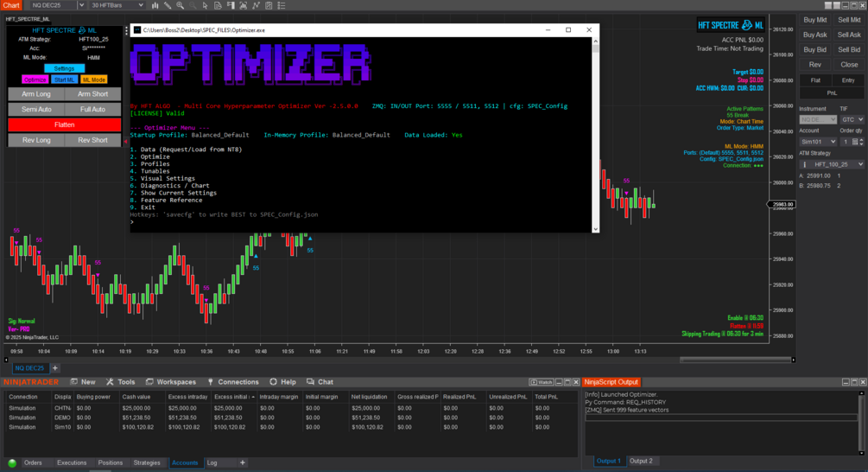Click the Watch icon above NinjaScript Output
Screen dimensions: 868x472
point(541,382)
